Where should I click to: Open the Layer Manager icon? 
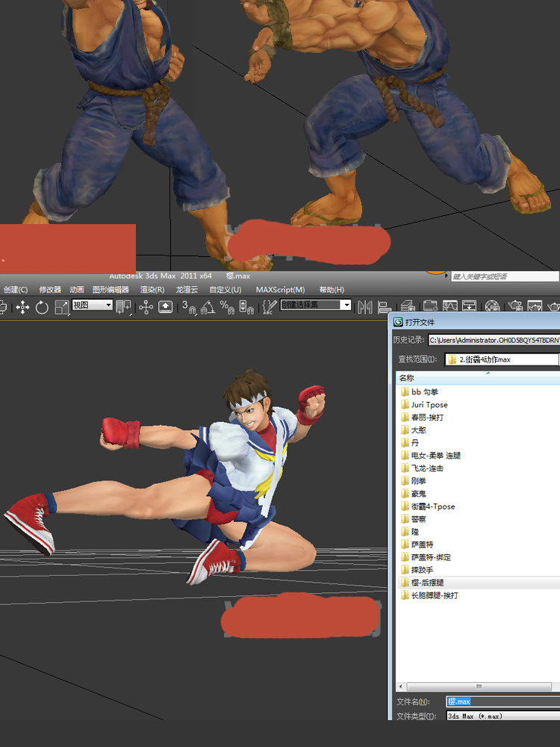(408, 306)
